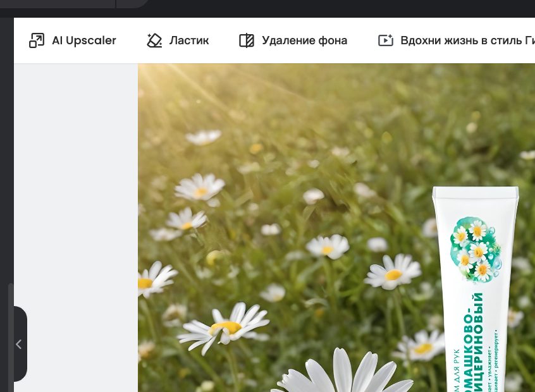The width and height of the screenshot is (535, 392).
Task: Select the large daisy at canvas bottom
Action: pyautogui.click(x=343, y=371)
